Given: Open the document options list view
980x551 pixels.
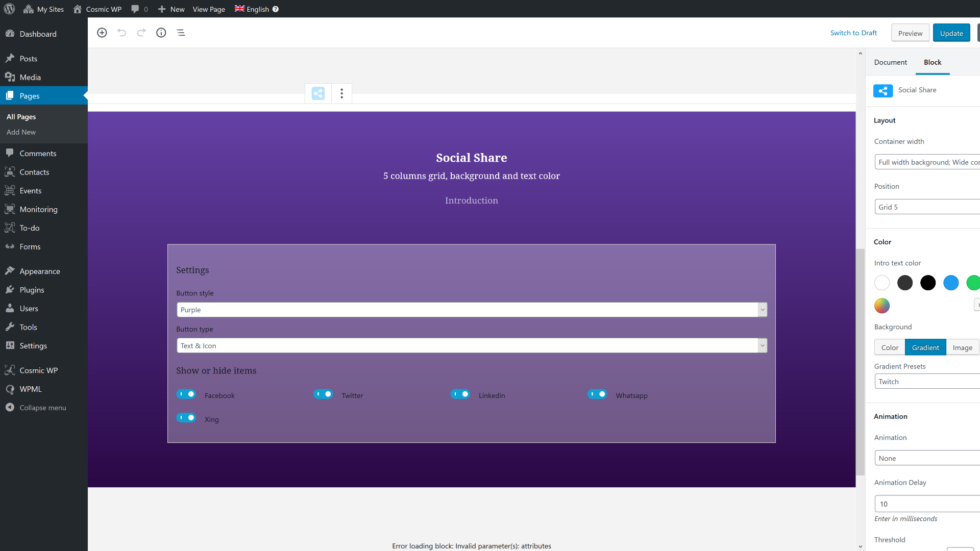Looking at the screenshot, I should tap(180, 32).
